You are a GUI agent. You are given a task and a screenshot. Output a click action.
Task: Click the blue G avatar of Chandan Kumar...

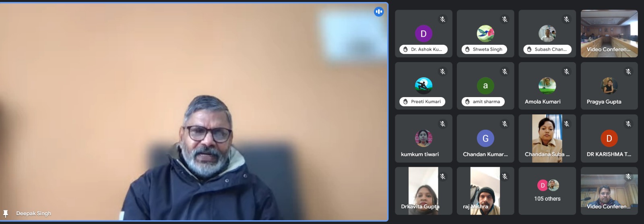click(x=485, y=138)
